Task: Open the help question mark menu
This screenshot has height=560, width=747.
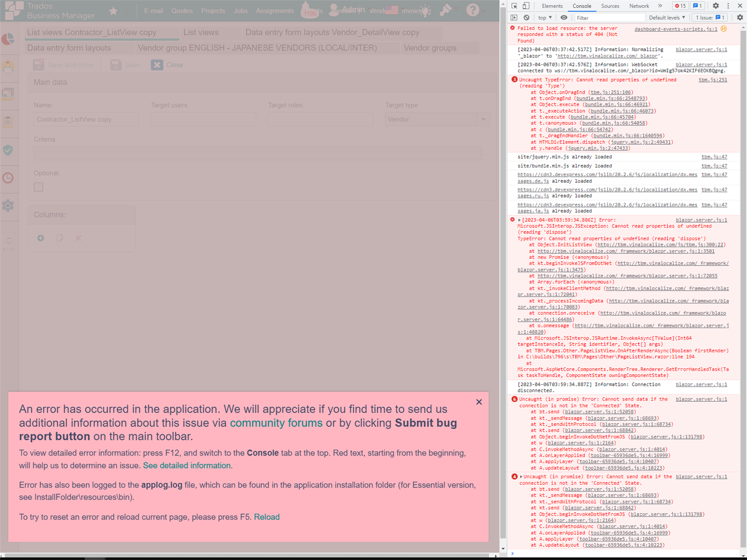Action: click(472, 10)
